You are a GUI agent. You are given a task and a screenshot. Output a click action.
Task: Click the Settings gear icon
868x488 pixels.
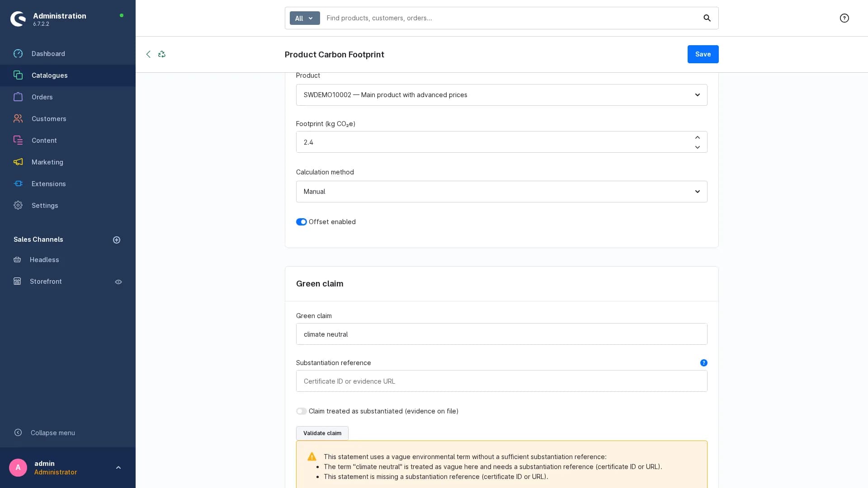click(18, 206)
